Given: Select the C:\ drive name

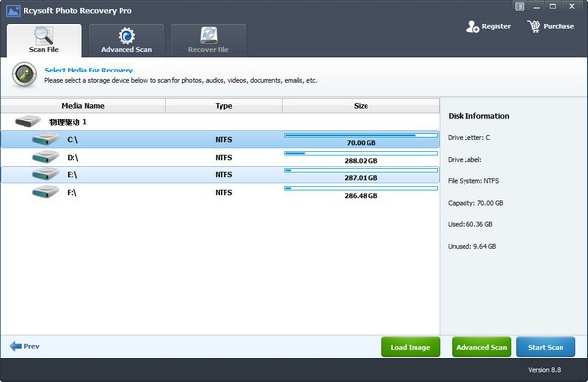Looking at the screenshot, I should click(x=73, y=140).
